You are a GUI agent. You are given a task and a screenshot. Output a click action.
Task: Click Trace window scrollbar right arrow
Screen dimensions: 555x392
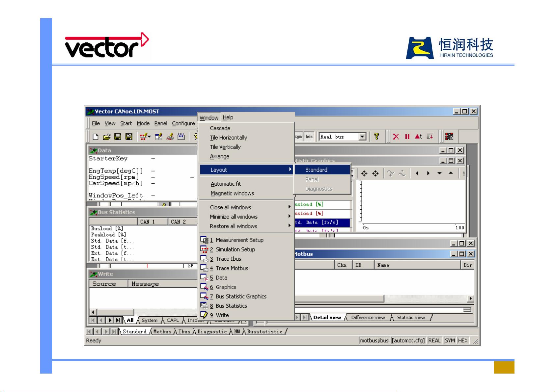click(471, 299)
